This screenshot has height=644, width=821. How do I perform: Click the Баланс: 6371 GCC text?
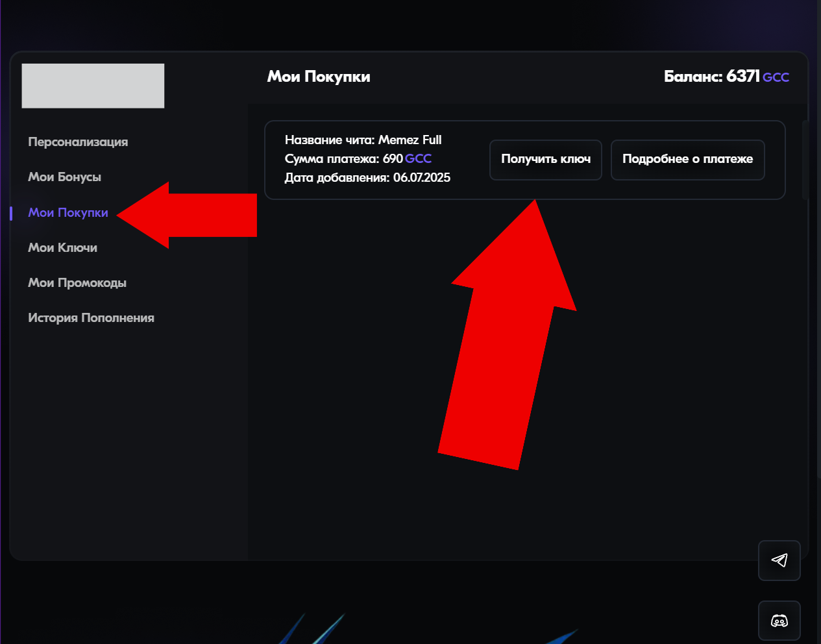(x=726, y=77)
